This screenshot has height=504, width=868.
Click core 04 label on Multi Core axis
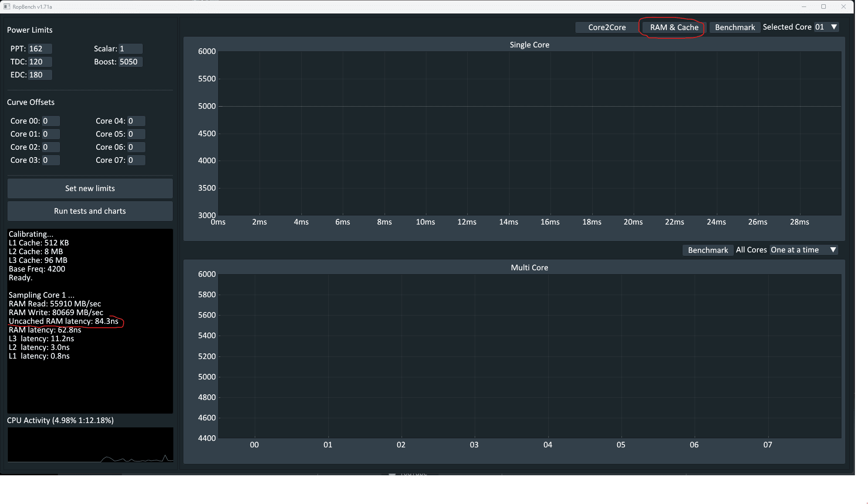pos(547,445)
